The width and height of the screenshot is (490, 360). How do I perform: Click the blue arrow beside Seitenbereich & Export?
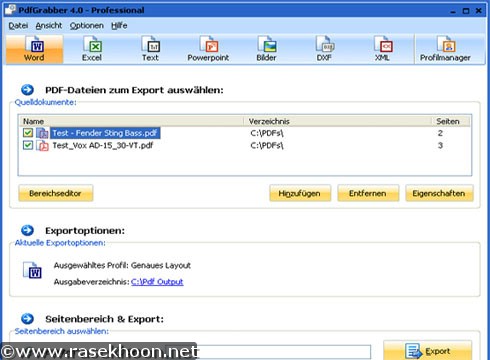coord(27,319)
